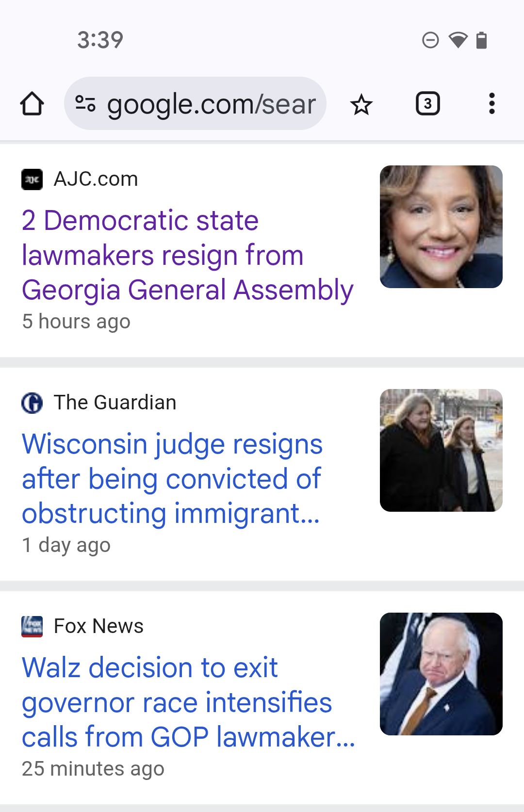This screenshot has width=524, height=812.
Task: Tap the Chrome home icon
Action: (x=32, y=104)
